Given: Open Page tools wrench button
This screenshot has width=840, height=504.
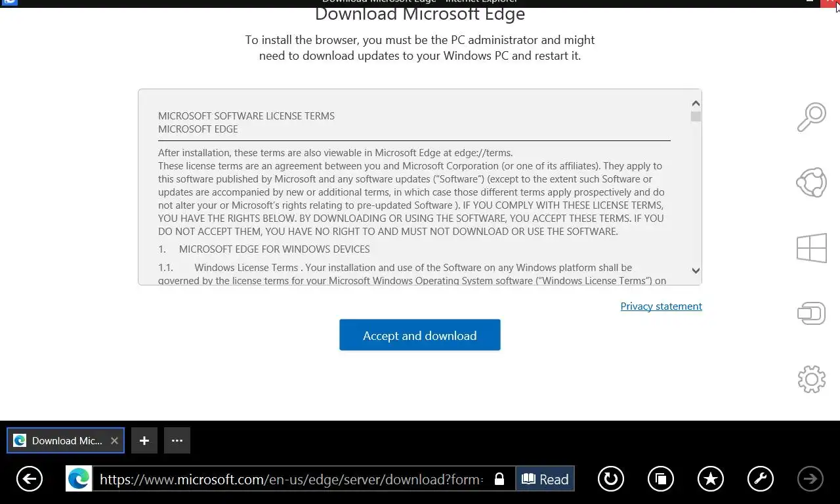Looking at the screenshot, I should click(761, 479).
